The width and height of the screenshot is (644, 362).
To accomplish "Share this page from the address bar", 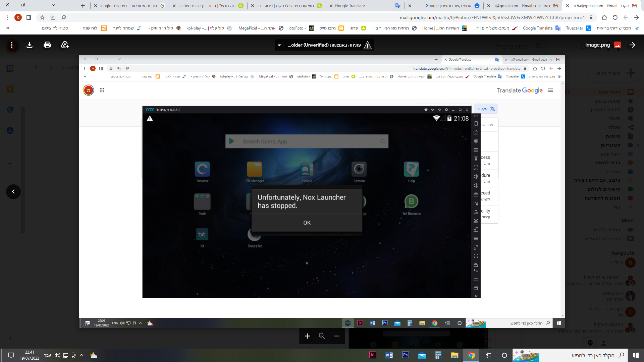I will click(x=53, y=17).
